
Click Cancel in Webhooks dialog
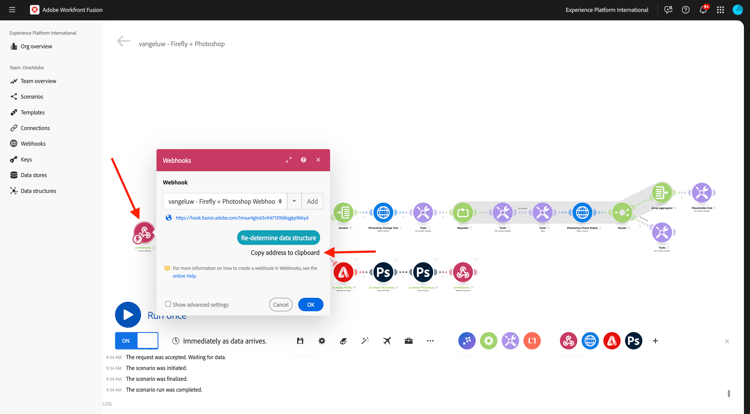pos(281,305)
